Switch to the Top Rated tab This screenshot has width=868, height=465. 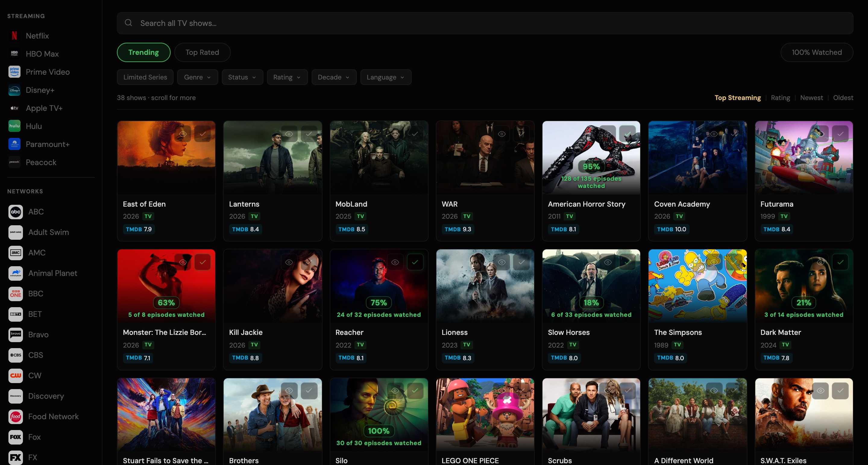[202, 52]
